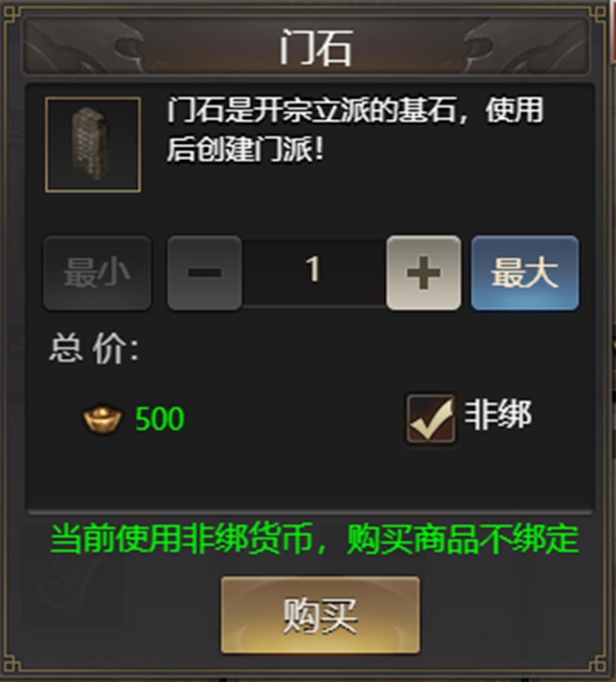Set quantity to maximum with 最大
616x682 pixels.
click(x=525, y=273)
